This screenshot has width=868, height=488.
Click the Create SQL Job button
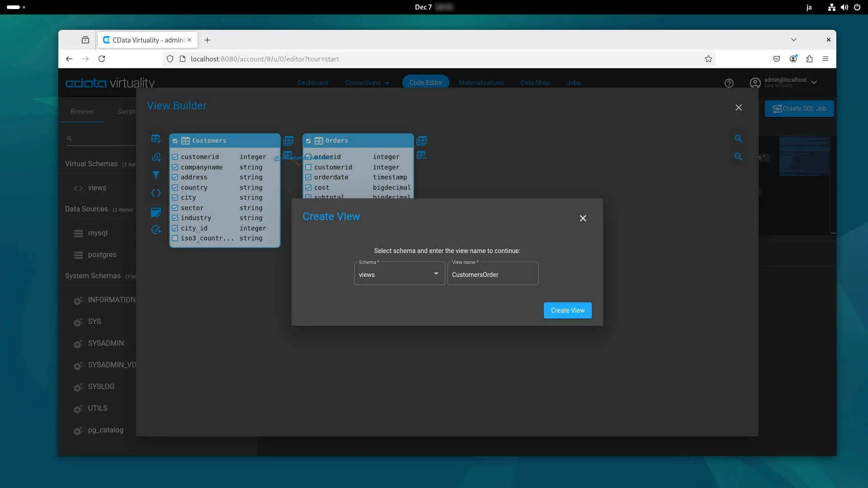point(799,108)
